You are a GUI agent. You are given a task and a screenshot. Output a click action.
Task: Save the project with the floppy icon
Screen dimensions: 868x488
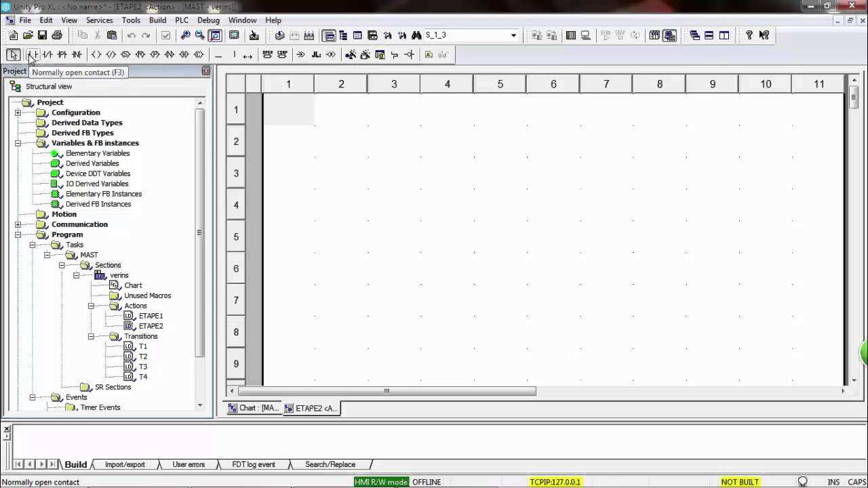[42, 35]
